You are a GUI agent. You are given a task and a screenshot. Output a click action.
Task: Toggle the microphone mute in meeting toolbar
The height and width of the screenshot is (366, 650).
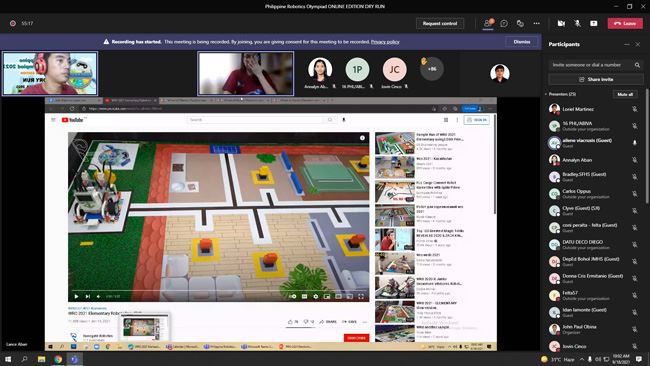[577, 24]
